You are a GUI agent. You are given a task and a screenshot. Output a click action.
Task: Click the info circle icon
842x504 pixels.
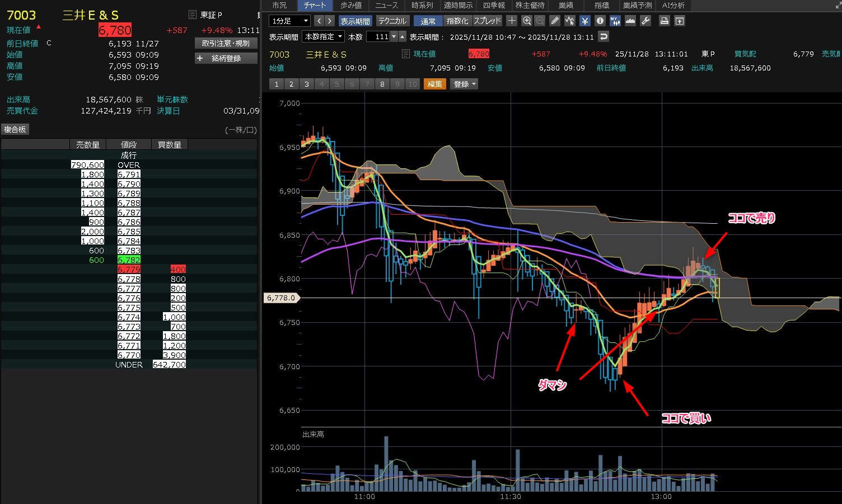click(x=600, y=21)
